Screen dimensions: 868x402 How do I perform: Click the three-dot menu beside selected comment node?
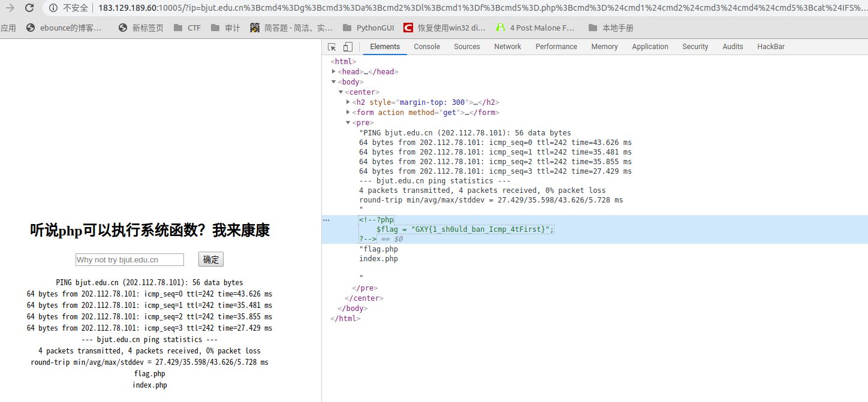click(326, 220)
